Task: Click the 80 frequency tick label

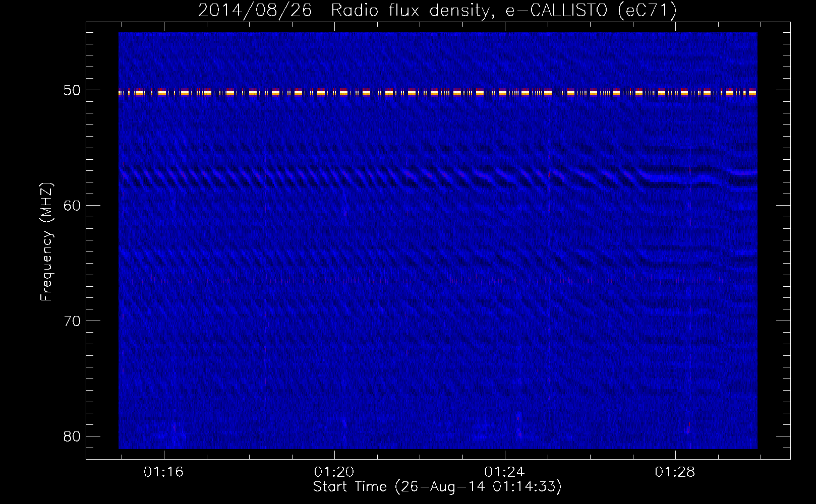Action: coord(72,436)
